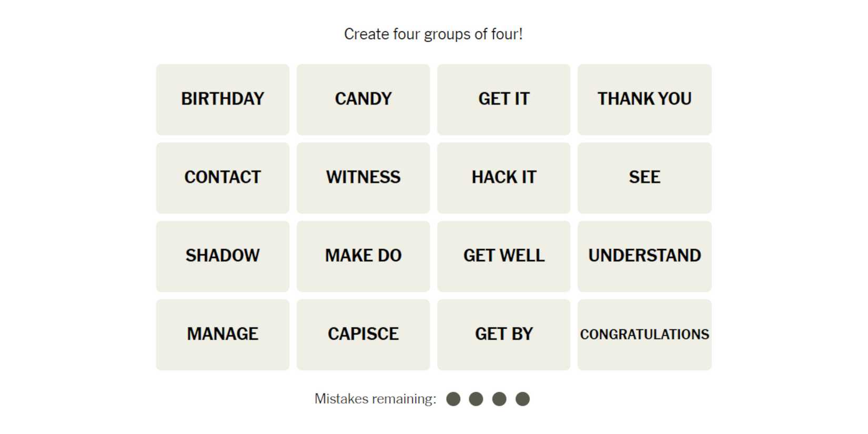The width and height of the screenshot is (868, 434).
Task: Click the 'Create four groups of four!' heading
Action: click(433, 34)
